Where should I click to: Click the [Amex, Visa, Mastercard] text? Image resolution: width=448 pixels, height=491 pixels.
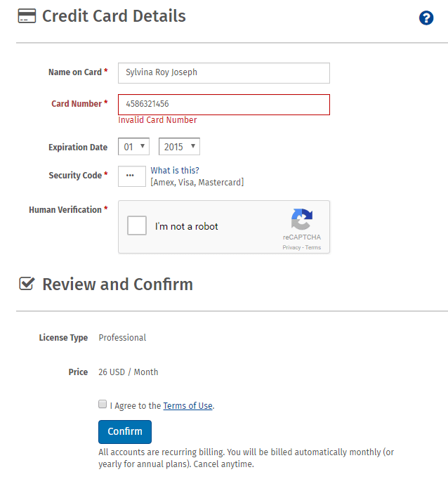(x=197, y=182)
